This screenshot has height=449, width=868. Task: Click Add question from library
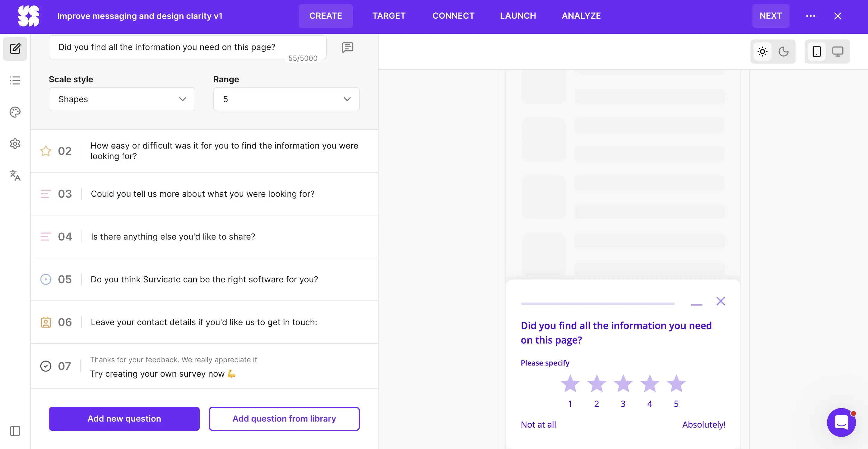pos(284,419)
